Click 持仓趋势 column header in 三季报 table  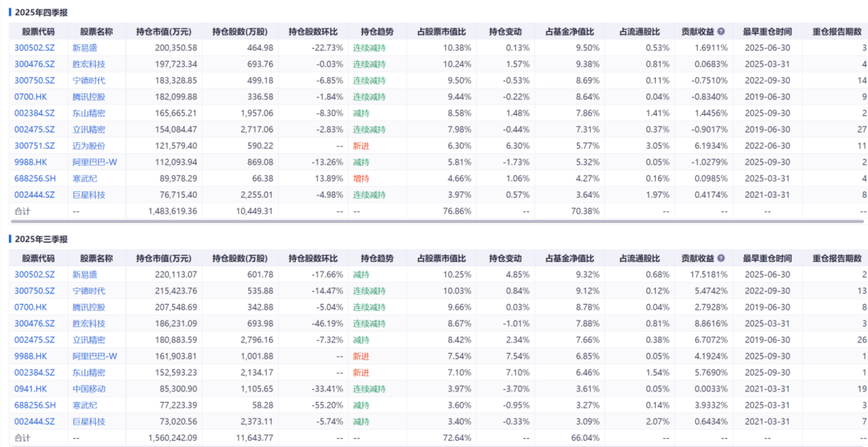click(377, 258)
